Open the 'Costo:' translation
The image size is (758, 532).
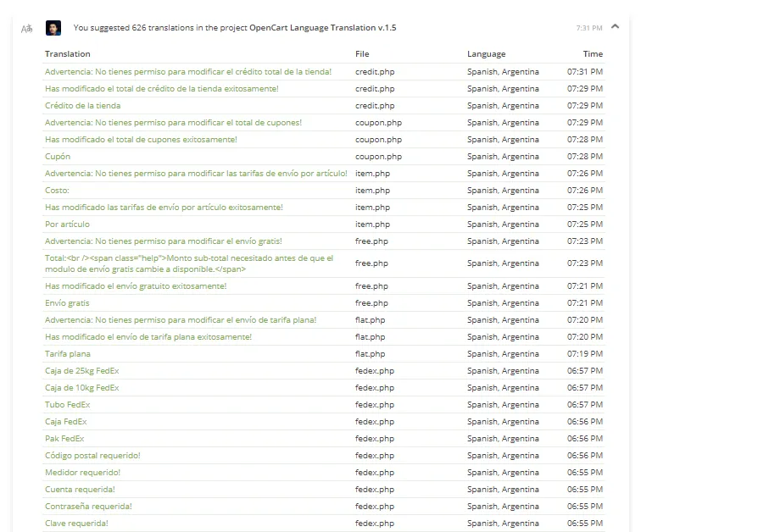point(57,191)
